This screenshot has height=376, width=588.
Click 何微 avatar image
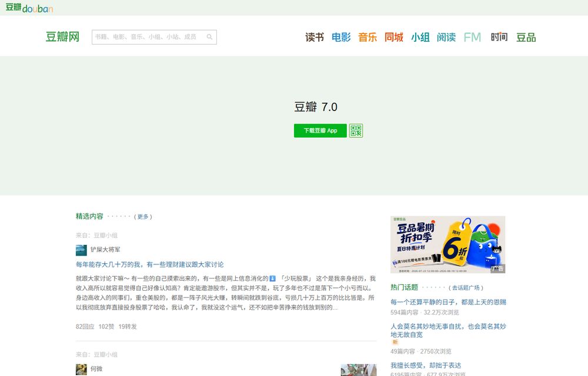tap(81, 370)
